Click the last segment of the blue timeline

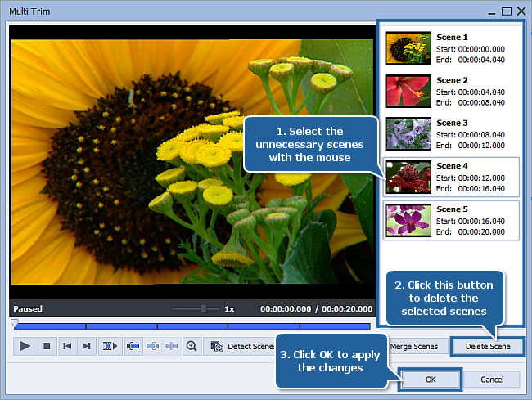coord(335,326)
